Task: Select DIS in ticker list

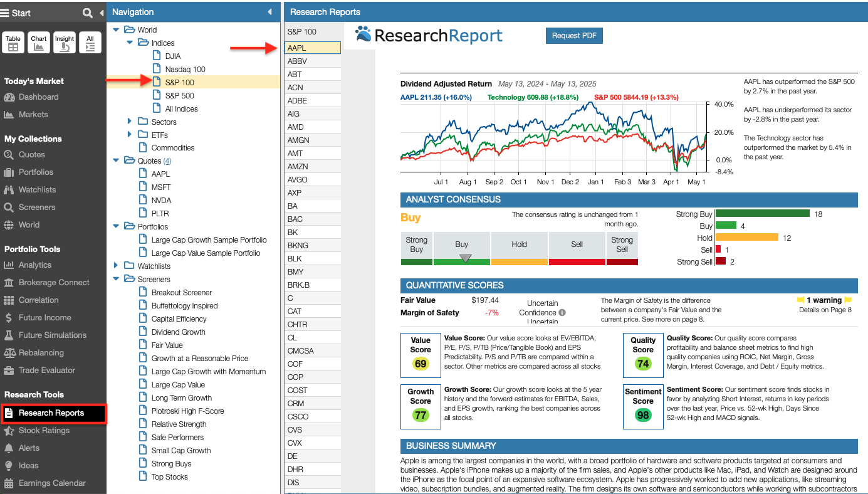Action: 313,482
